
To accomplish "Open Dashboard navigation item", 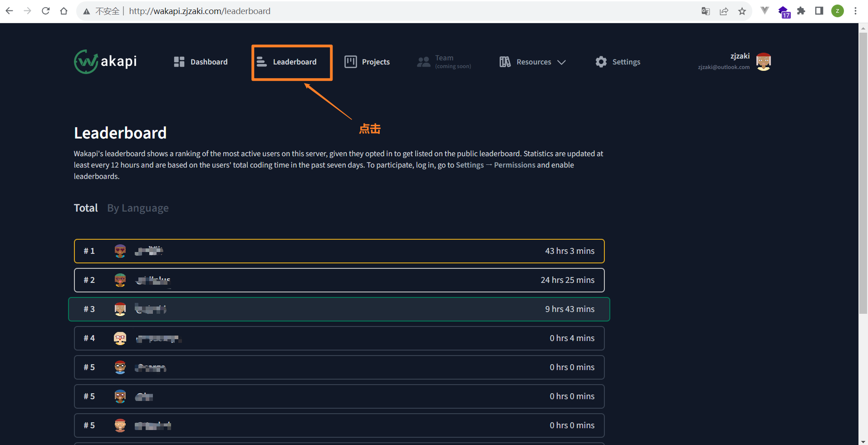I will click(201, 62).
